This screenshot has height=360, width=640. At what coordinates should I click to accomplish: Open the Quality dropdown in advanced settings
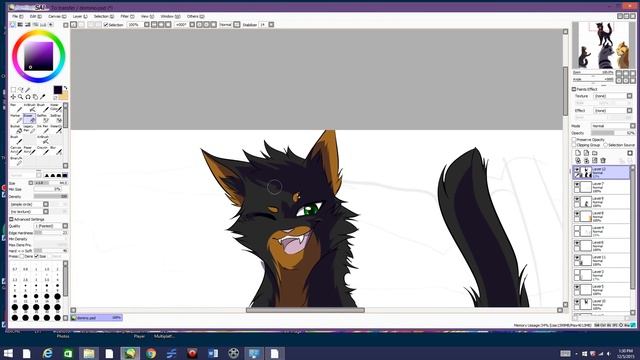65,226
